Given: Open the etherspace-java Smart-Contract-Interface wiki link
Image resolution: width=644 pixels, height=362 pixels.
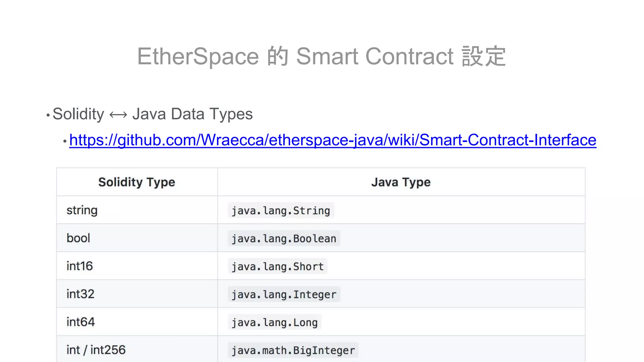Looking at the screenshot, I should (333, 140).
